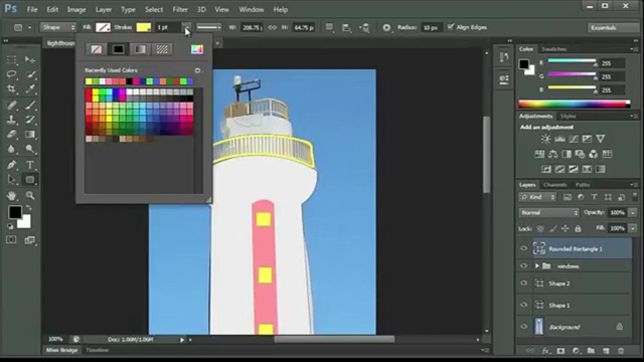Click the yellow Stroke color swatch
Viewport: 644px width, 362px height.
tap(143, 27)
